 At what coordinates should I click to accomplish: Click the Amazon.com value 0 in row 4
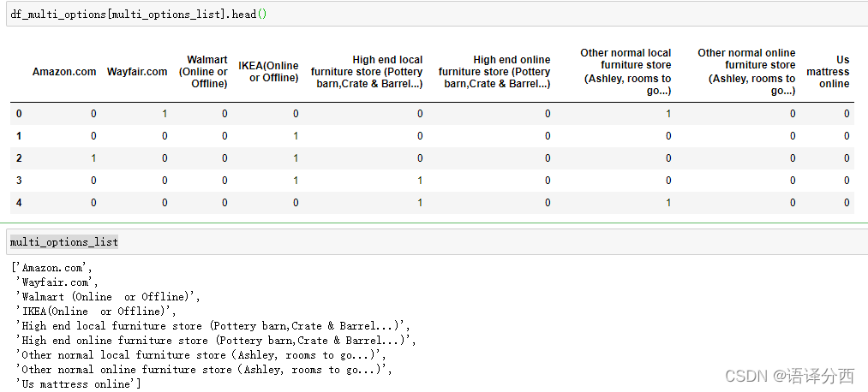[x=93, y=202]
